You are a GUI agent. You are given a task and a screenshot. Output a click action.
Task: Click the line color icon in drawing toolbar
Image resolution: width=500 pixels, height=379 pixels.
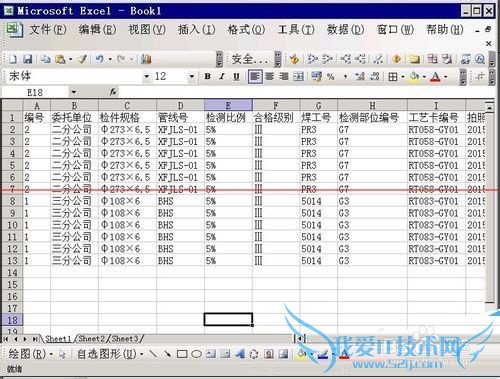point(322,354)
